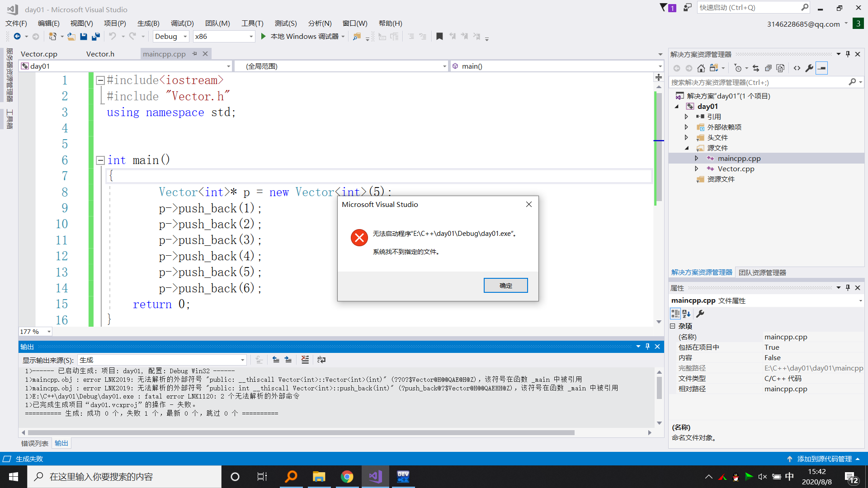Click the notifications flag icon in title bar
The height and width of the screenshot is (488, 868).
point(668,8)
